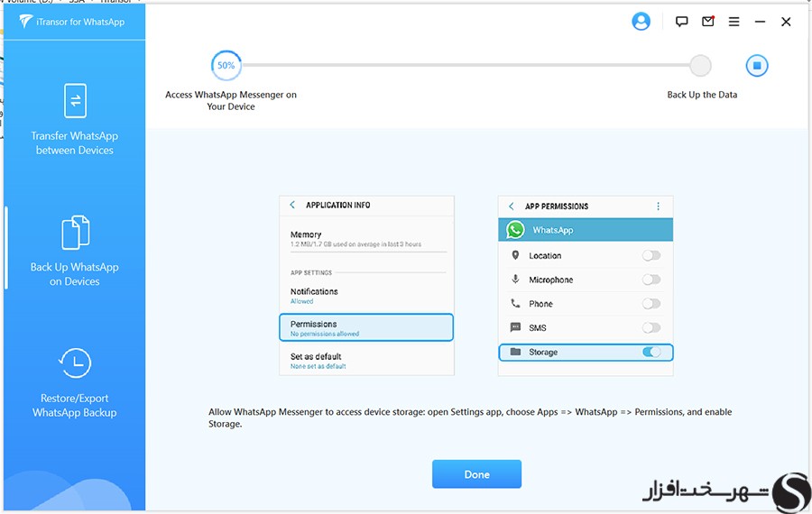Go back from App Permissions screen
Viewport: 812px width, 514px height.
point(512,206)
